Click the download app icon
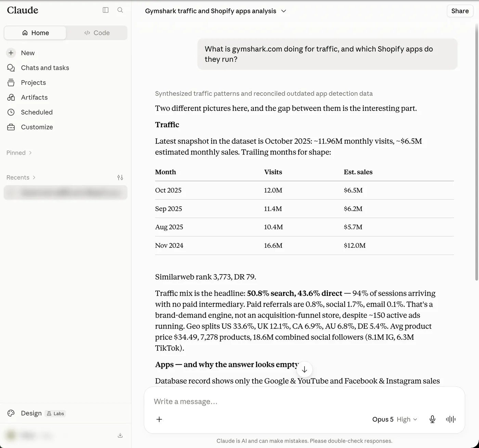 point(120,435)
